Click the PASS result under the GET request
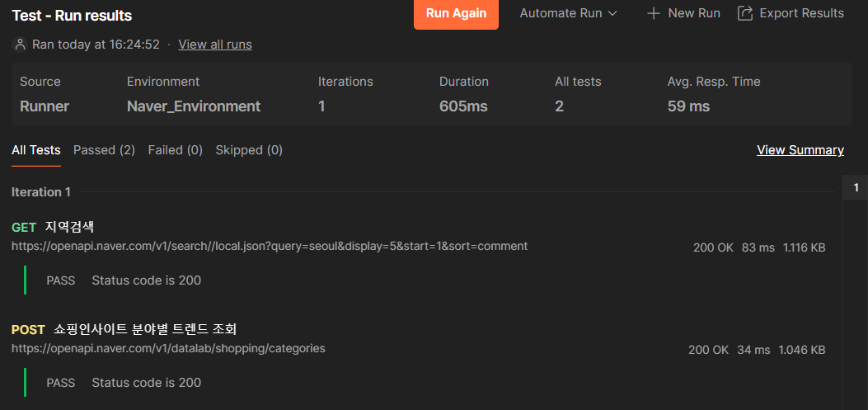Screen dimensions: 868x410 click(x=61, y=280)
